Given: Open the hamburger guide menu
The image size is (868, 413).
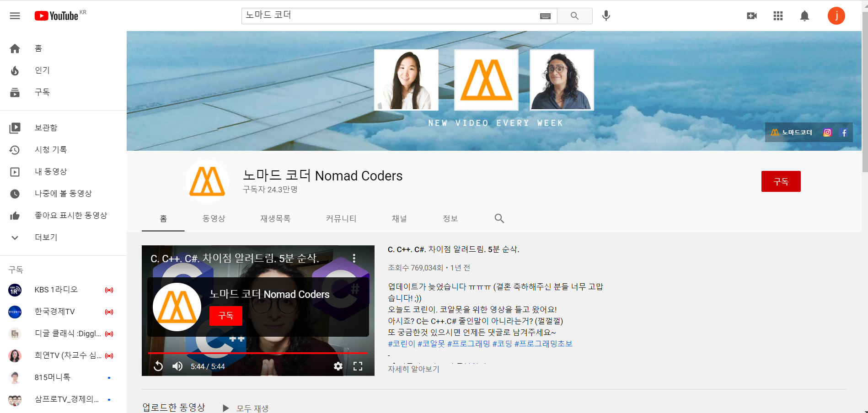Looking at the screenshot, I should pos(15,16).
